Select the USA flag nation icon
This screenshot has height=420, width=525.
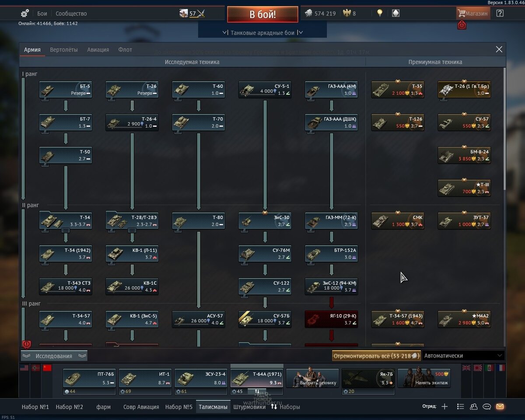pos(24,368)
